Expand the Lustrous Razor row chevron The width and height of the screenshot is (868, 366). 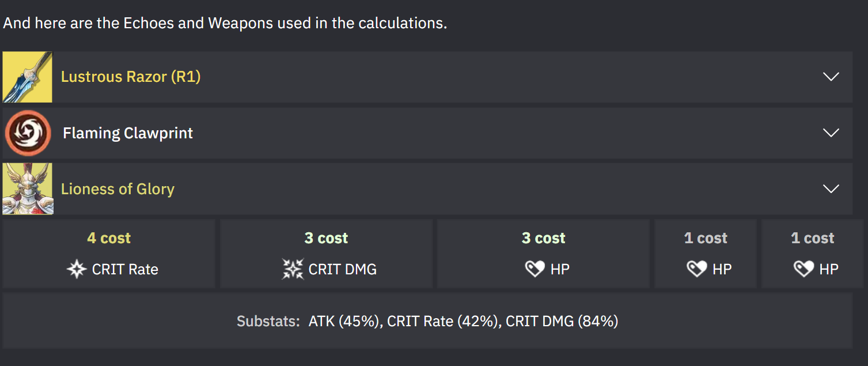[x=831, y=77]
